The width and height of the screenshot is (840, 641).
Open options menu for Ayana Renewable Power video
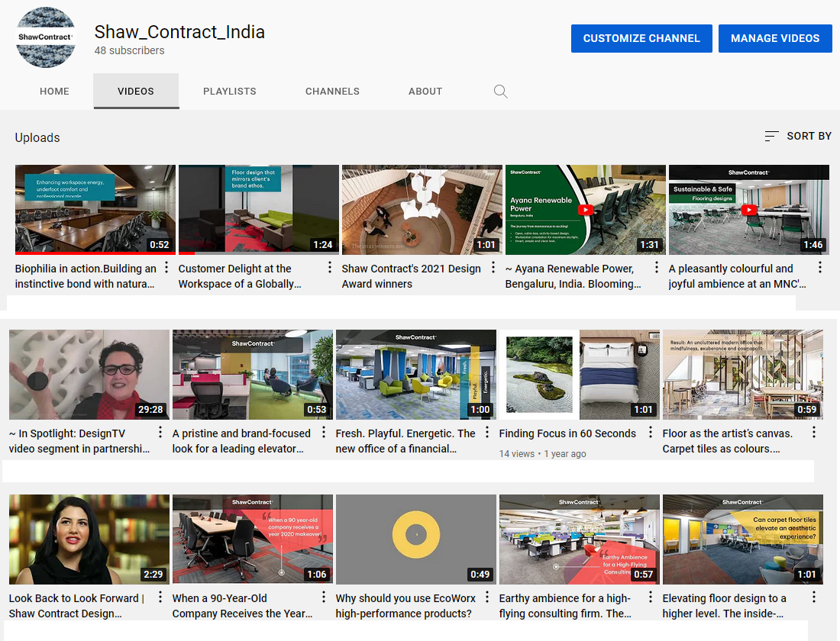click(x=657, y=267)
